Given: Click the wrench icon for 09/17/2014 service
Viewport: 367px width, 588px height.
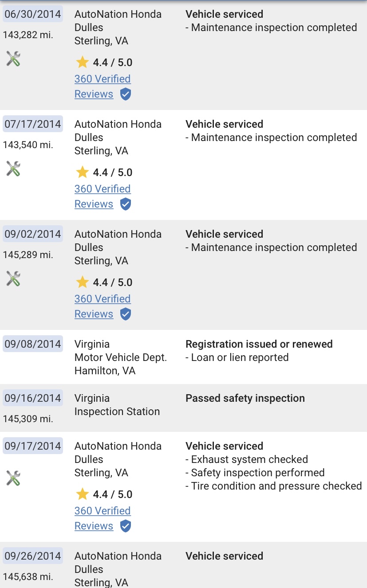Looking at the screenshot, I should [x=13, y=478].
